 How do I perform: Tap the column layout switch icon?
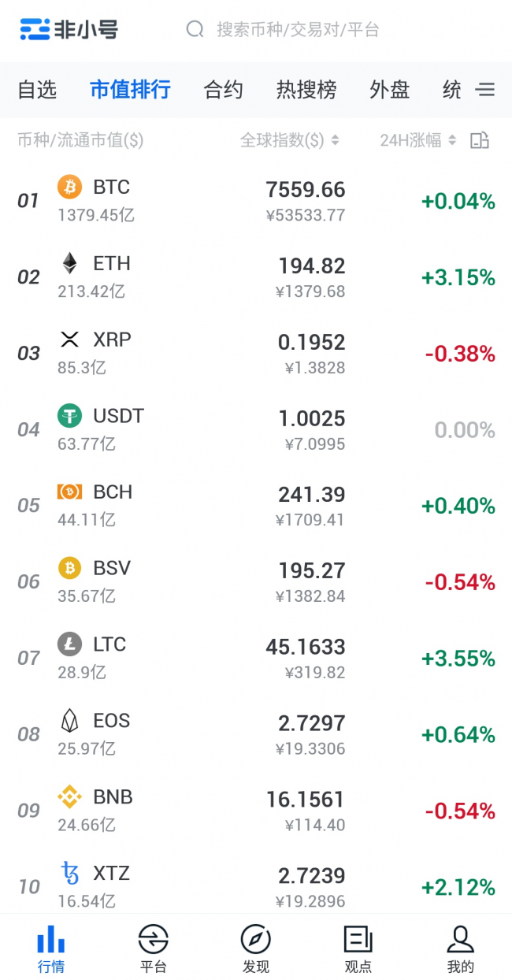(480, 140)
